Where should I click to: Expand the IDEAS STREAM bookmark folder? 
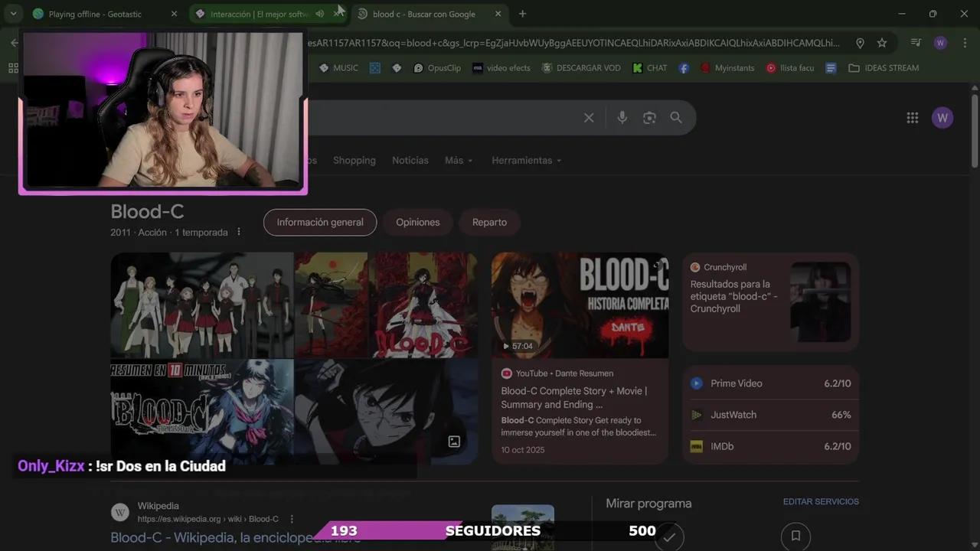point(884,68)
